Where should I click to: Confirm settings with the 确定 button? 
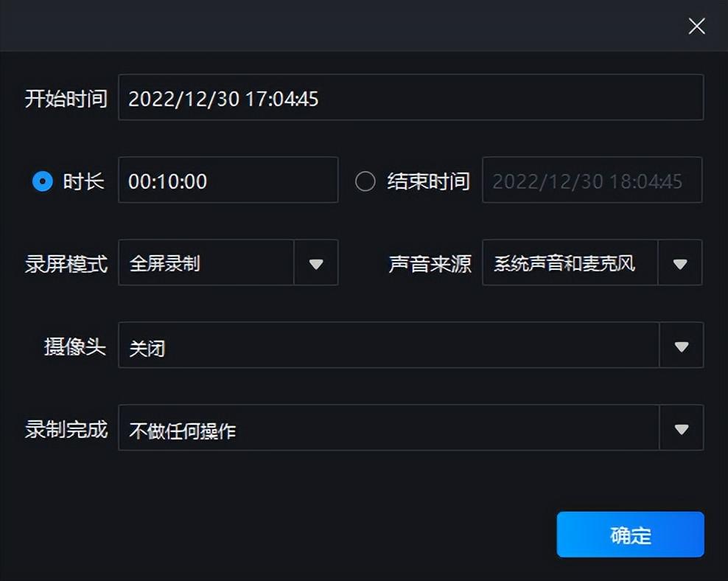pos(630,535)
